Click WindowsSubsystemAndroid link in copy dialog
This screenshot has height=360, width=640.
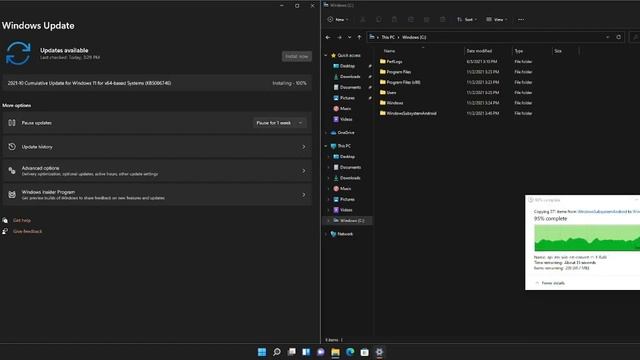coord(602,211)
